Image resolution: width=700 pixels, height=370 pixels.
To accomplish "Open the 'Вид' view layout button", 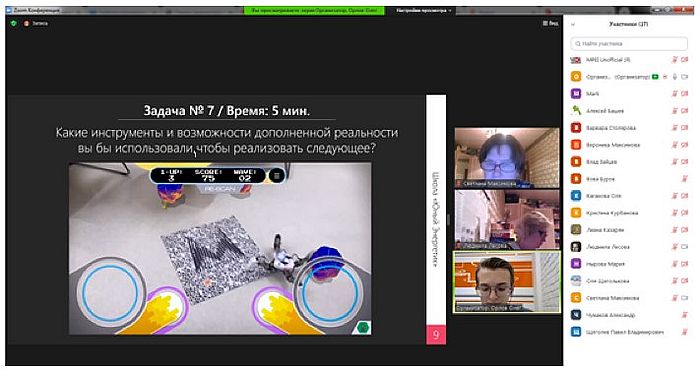I will coord(550,23).
